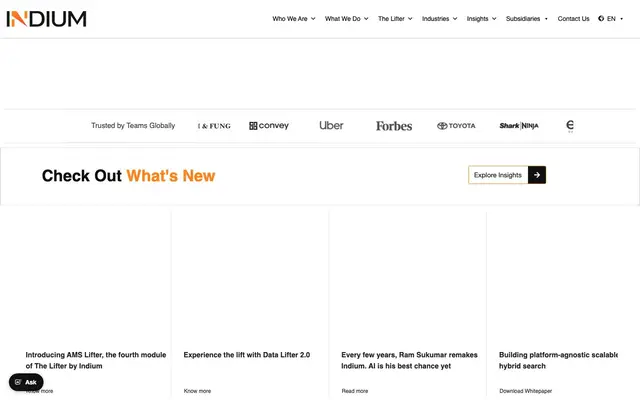The width and height of the screenshot is (640, 400).
Task: Open the Introducing AMS Lifter article title
Action: (96, 360)
